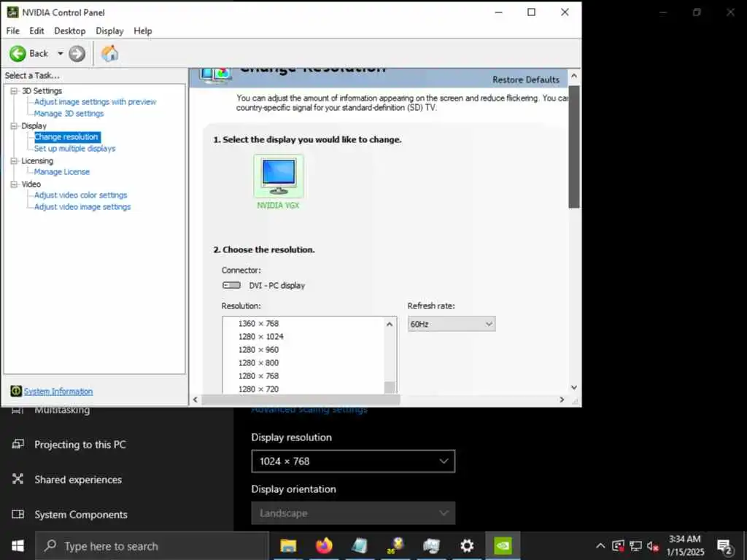Open Adjust video image settings
The image size is (747, 560).
point(82,206)
